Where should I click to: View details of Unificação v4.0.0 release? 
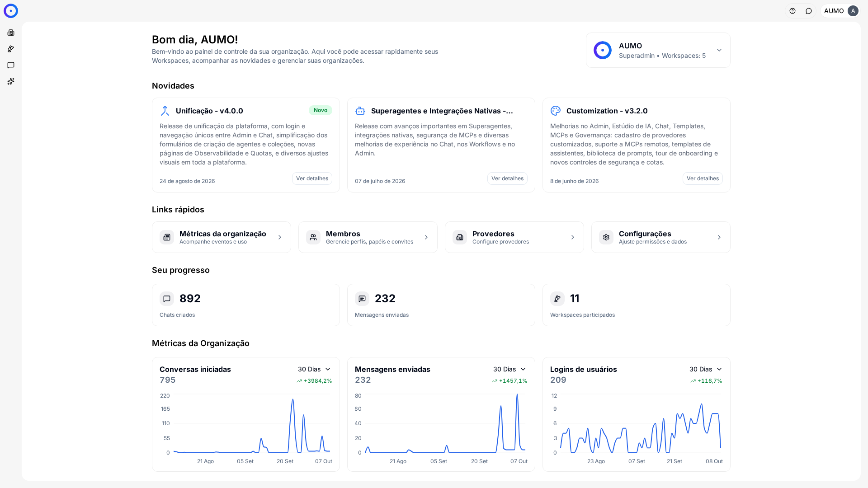click(312, 178)
